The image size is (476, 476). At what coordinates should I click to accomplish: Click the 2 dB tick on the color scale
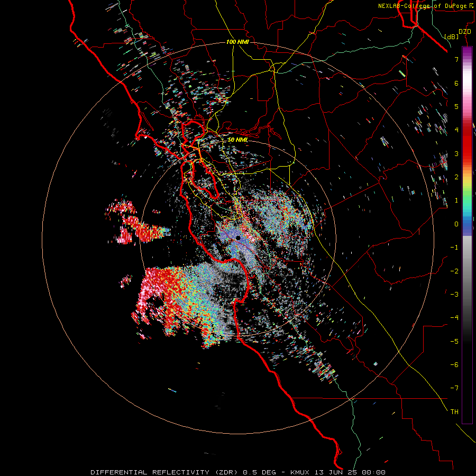pos(456,177)
